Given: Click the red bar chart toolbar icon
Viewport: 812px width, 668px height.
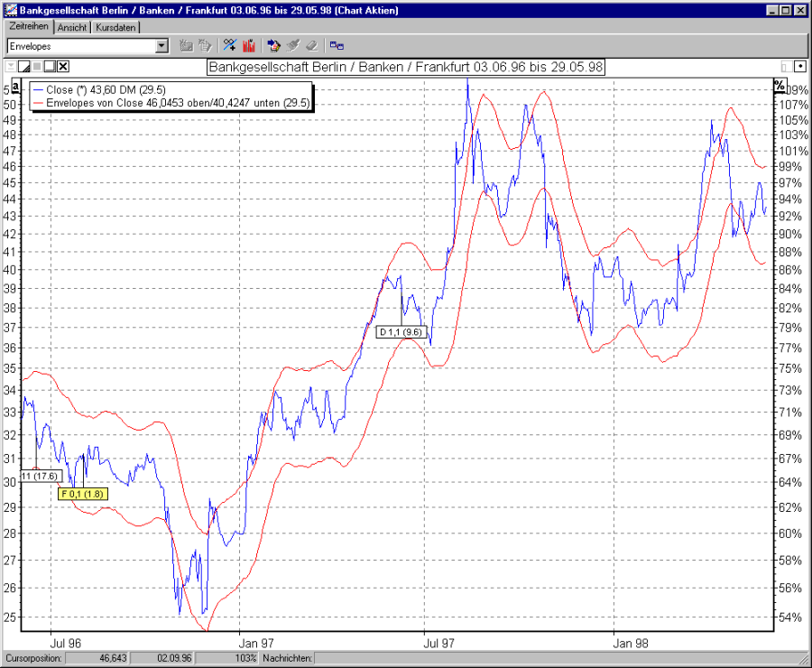Looking at the screenshot, I should 249,45.
